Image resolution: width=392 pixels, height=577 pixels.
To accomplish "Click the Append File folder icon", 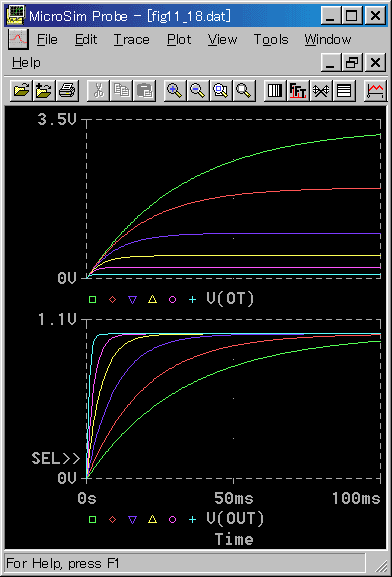I will click(x=44, y=90).
